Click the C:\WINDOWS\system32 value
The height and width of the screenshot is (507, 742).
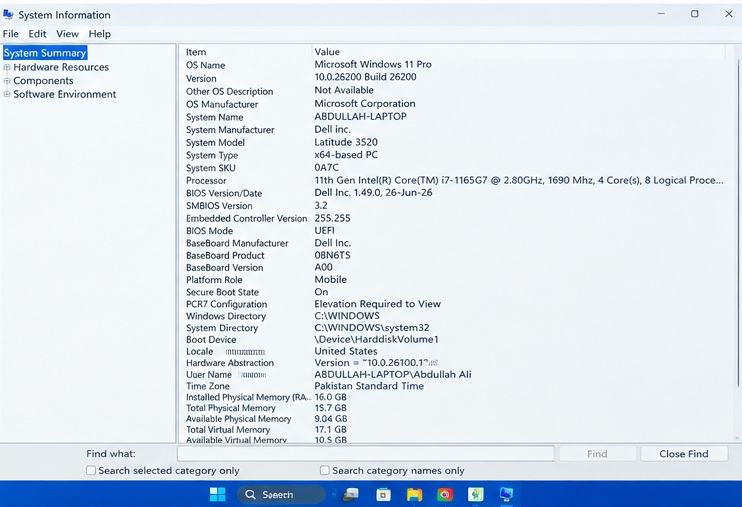(x=372, y=328)
